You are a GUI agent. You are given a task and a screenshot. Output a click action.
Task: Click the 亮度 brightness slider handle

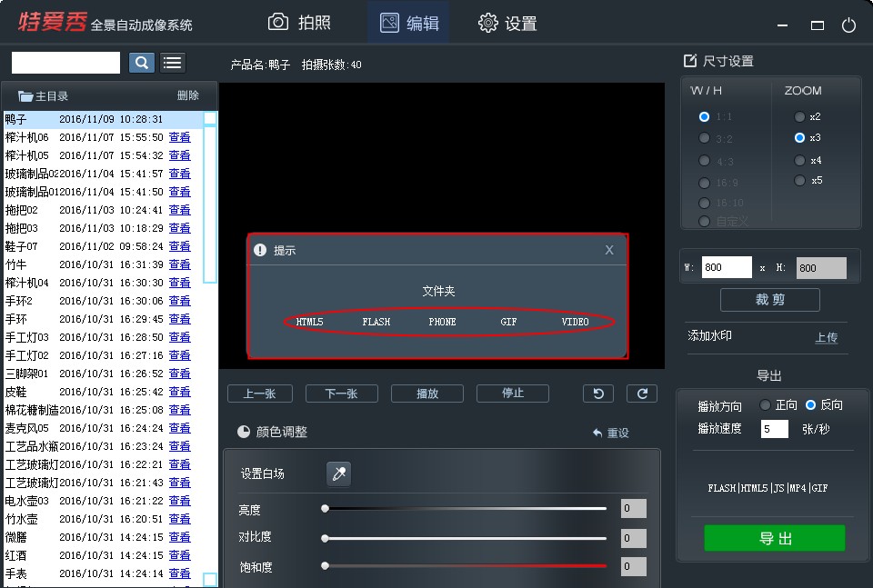[x=326, y=508]
